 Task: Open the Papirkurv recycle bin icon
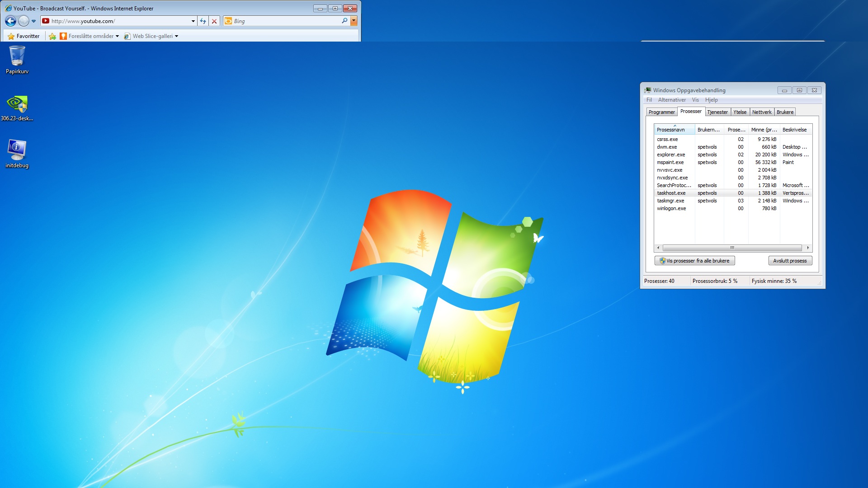(x=17, y=60)
